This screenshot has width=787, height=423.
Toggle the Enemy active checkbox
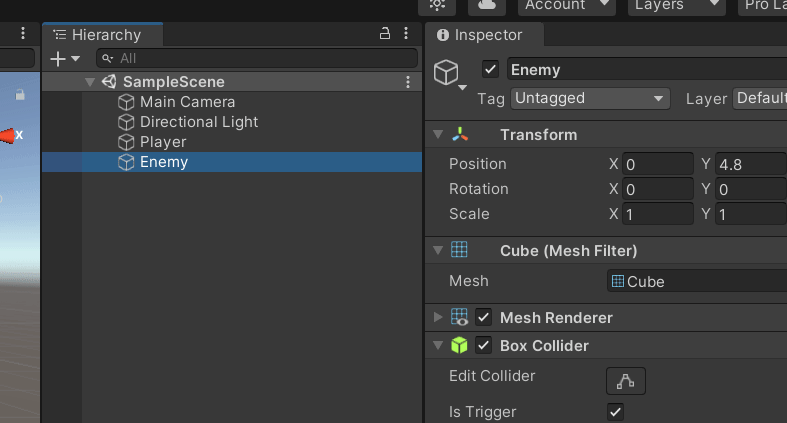(490, 70)
